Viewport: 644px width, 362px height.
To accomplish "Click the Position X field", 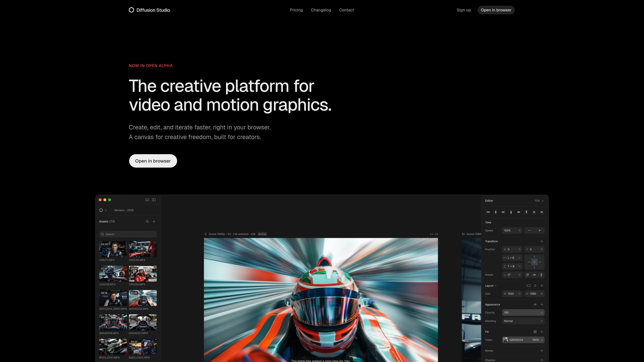I will click(x=512, y=250).
